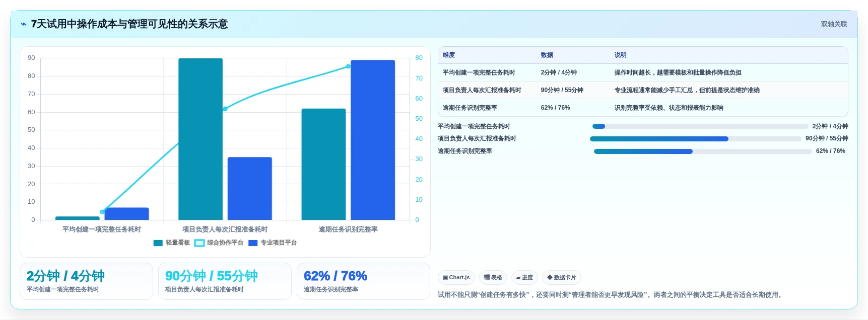Viewport: 868px width, 320px height.
Task: Open the 2分钟 / 4分钟 stat card
Action: (x=86, y=281)
